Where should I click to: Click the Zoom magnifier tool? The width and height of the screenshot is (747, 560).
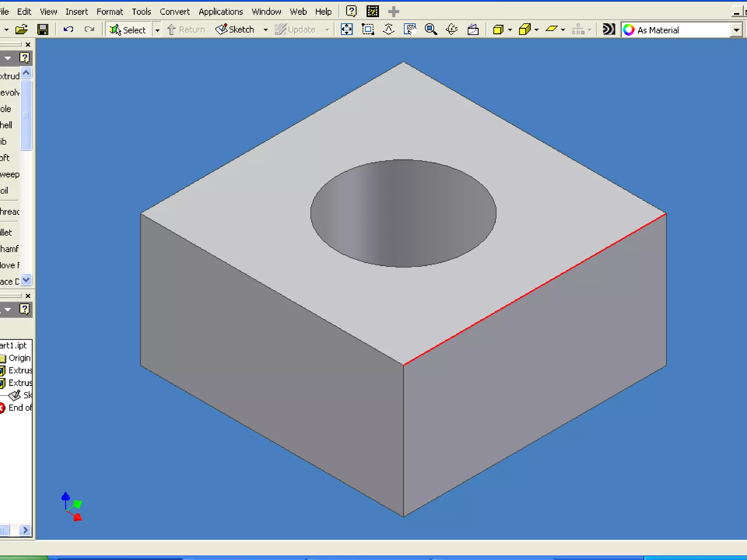[431, 30]
